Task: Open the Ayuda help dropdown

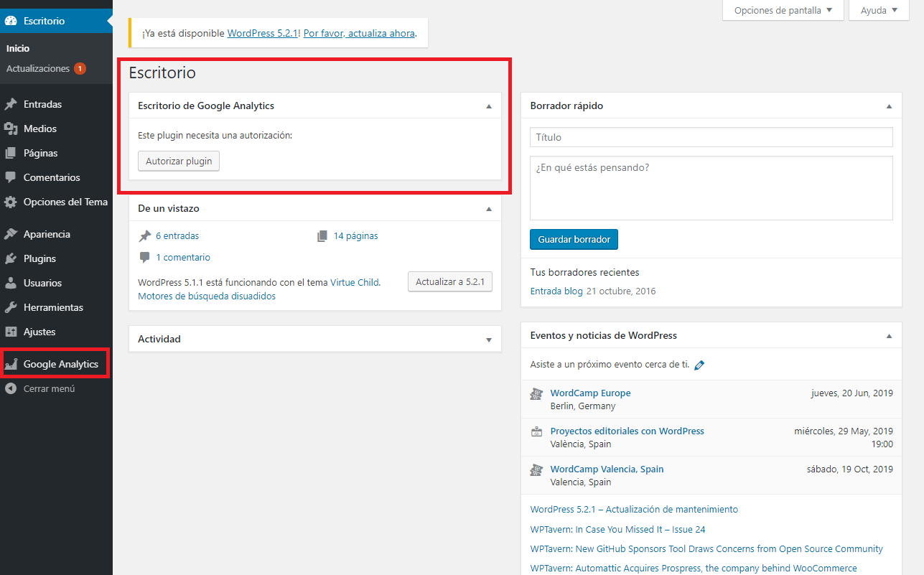Action: [879, 10]
